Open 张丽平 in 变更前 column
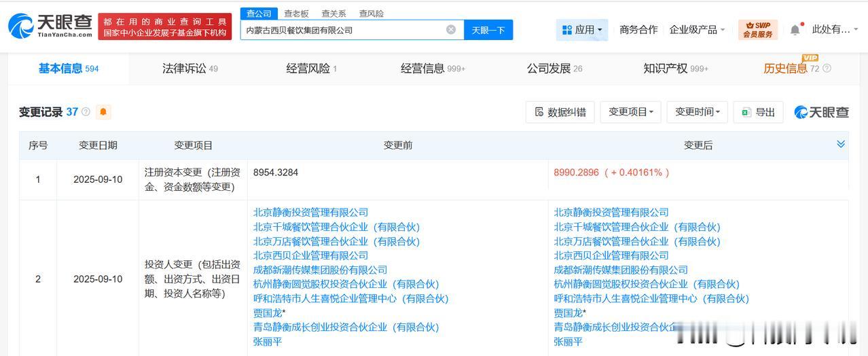Viewport: 868px width, 356px height. (268, 342)
